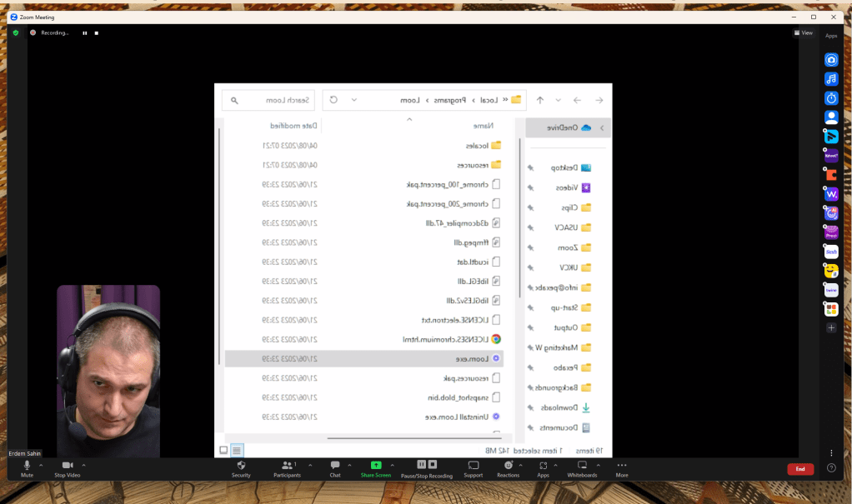Expand the caret beside Whiteboards
The height and width of the screenshot is (504, 852).
pyautogui.click(x=599, y=466)
